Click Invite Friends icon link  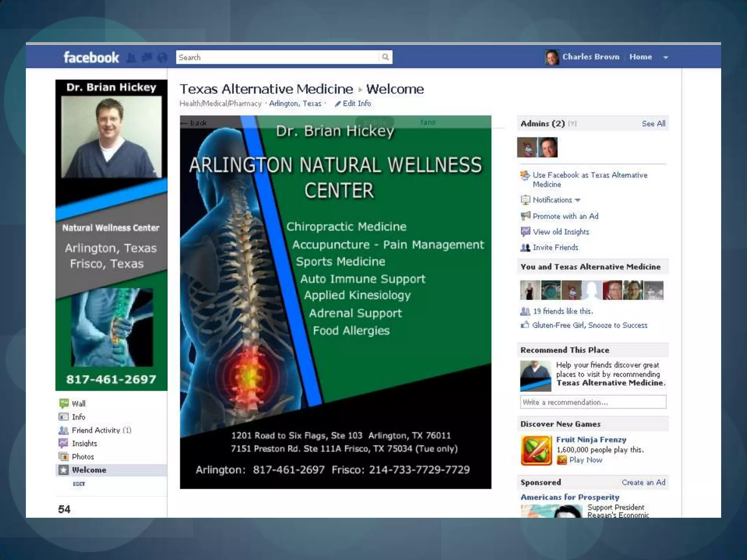(525, 248)
